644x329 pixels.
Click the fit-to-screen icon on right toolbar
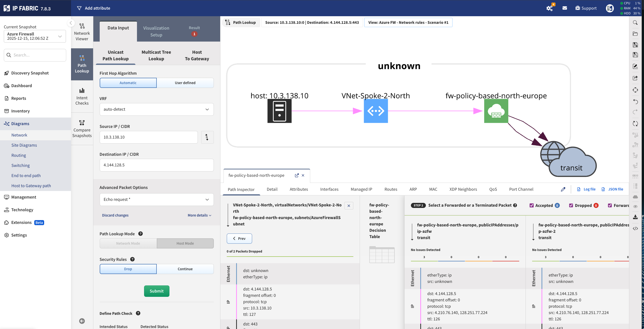click(635, 90)
